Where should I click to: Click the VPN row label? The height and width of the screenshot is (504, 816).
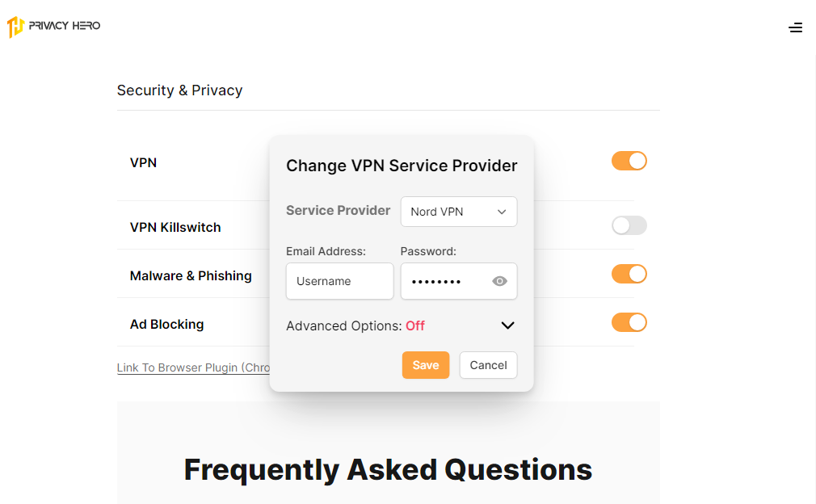pos(143,162)
